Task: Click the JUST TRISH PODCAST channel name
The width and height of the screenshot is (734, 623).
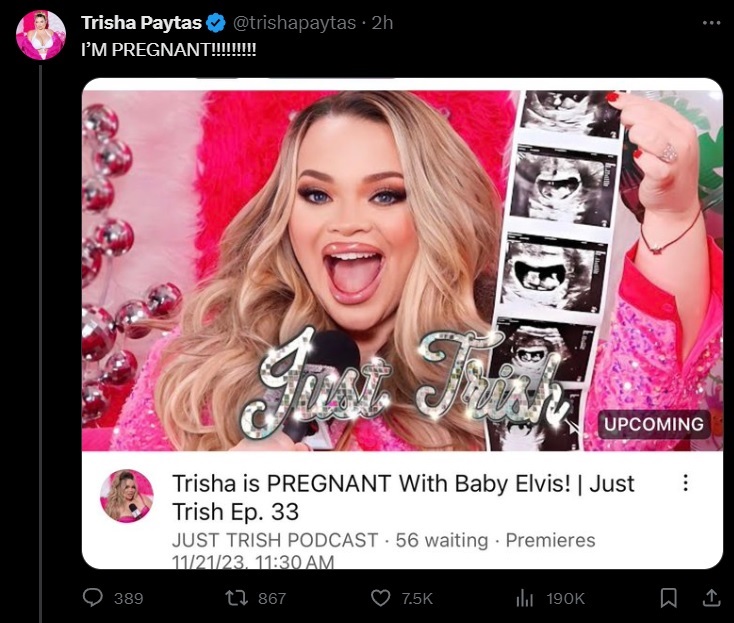Action: pyautogui.click(x=275, y=540)
